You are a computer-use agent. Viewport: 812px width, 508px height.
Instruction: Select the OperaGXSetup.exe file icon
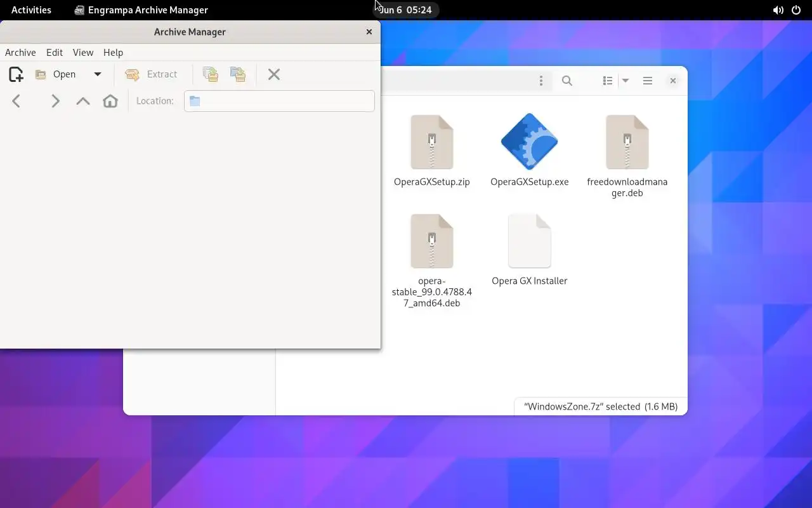(x=529, y=142)
